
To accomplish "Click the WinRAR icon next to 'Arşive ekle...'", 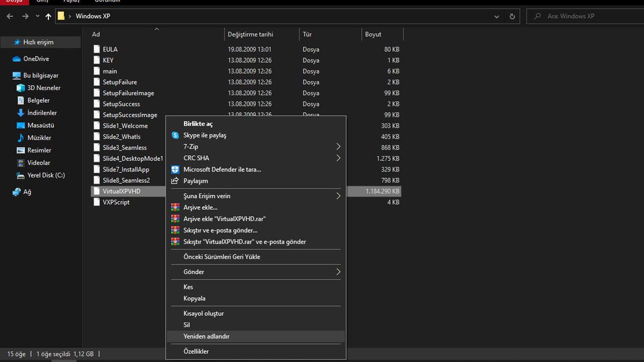I will [x=175, y=207].
